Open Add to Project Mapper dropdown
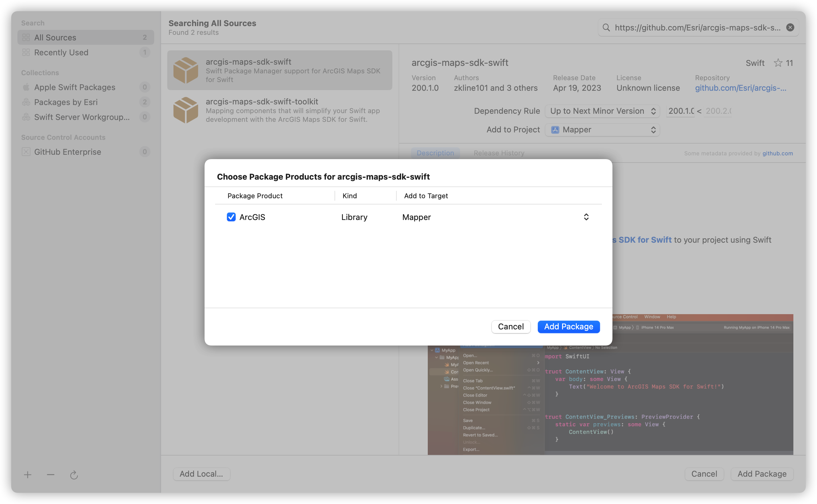The height and width of the screenshot is (504, 817). coord(602,130)
